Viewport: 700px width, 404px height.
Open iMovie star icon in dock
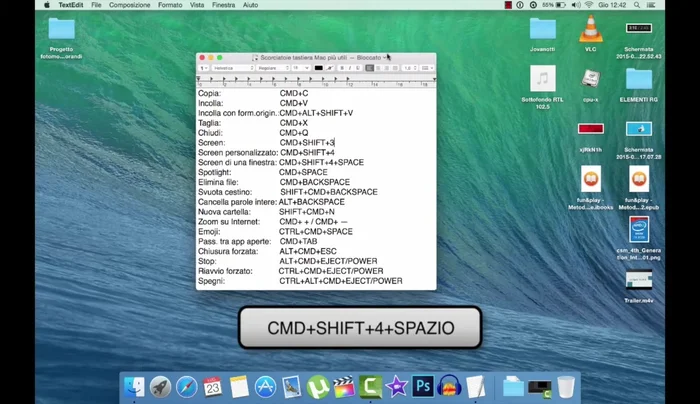(397, 387)
